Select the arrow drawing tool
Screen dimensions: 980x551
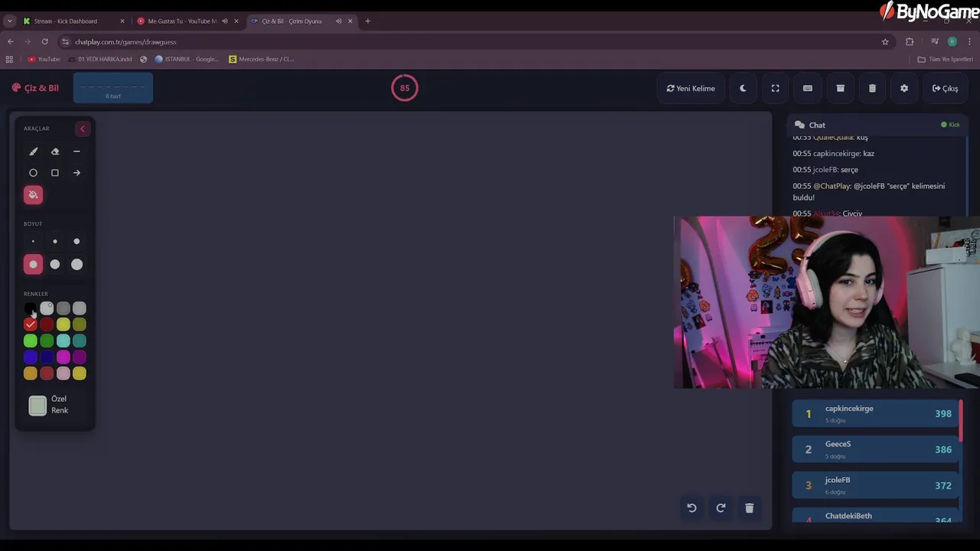click(x=77, y=173)
